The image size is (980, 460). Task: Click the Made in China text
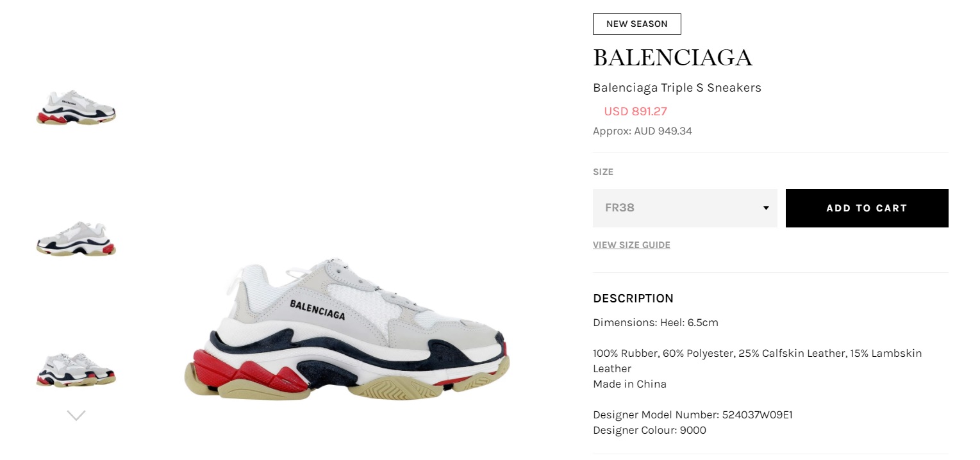pos(629,384)
